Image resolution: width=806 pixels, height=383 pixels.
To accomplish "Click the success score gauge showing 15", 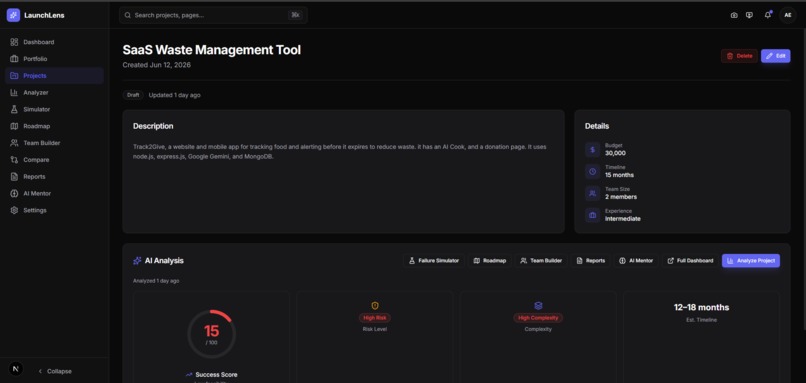I will click(x=211, y=334).
